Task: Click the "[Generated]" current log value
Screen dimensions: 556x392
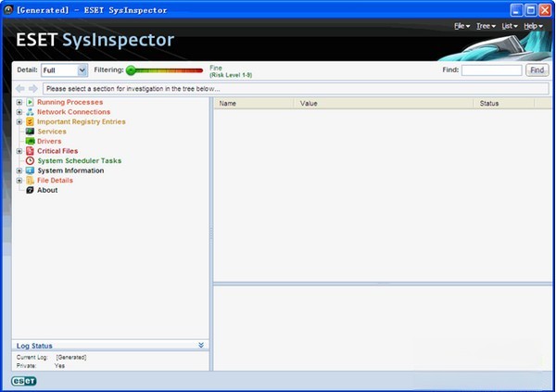Action: point(71,357)
